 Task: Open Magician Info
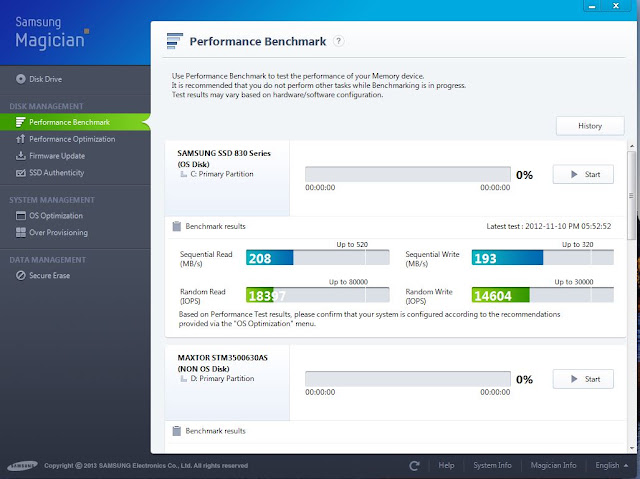pos(553,465)
